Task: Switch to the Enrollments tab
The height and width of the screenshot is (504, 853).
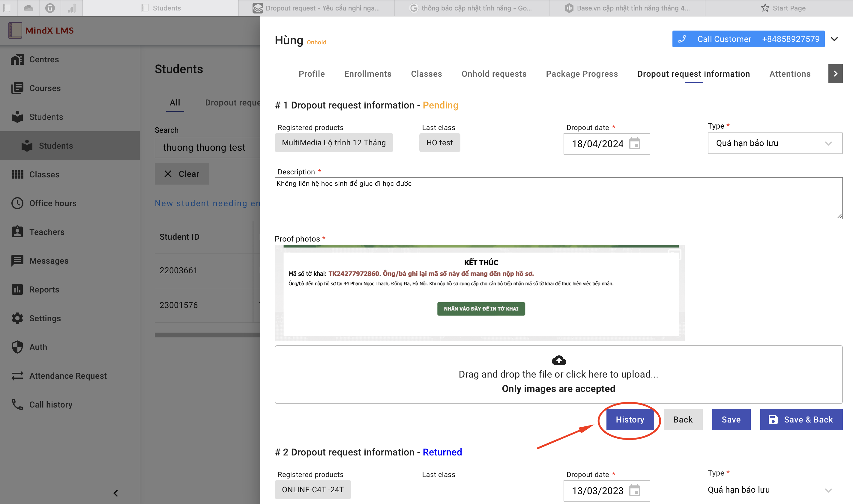Action: pos(368,74)
